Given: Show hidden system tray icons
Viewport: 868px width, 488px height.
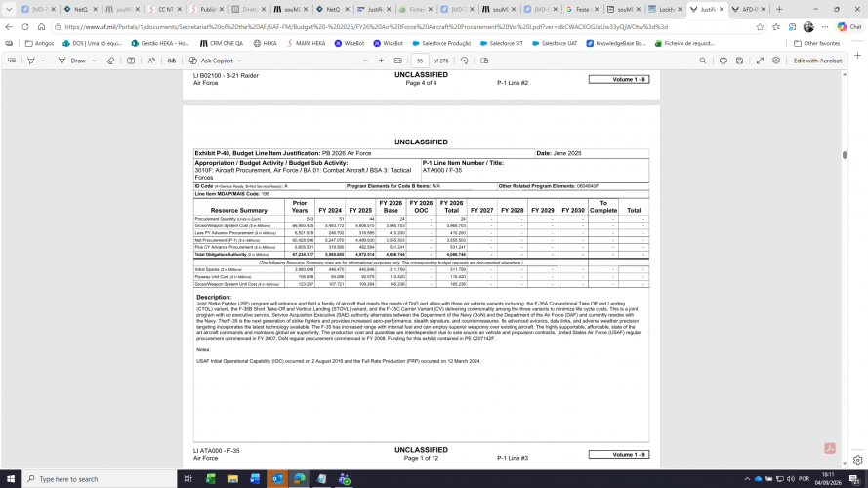Looking at the screenshot, I should (x=747, y=479).
